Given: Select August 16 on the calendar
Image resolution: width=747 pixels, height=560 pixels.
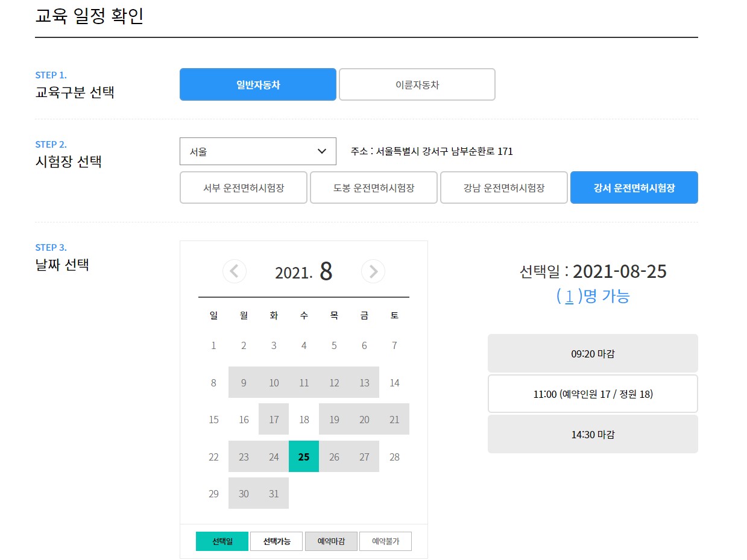Looking at the screenshot, I should point(244,420).
